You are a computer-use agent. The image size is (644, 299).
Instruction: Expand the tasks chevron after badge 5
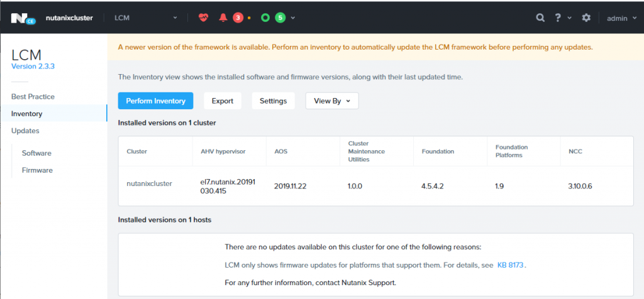coord(293,18)
